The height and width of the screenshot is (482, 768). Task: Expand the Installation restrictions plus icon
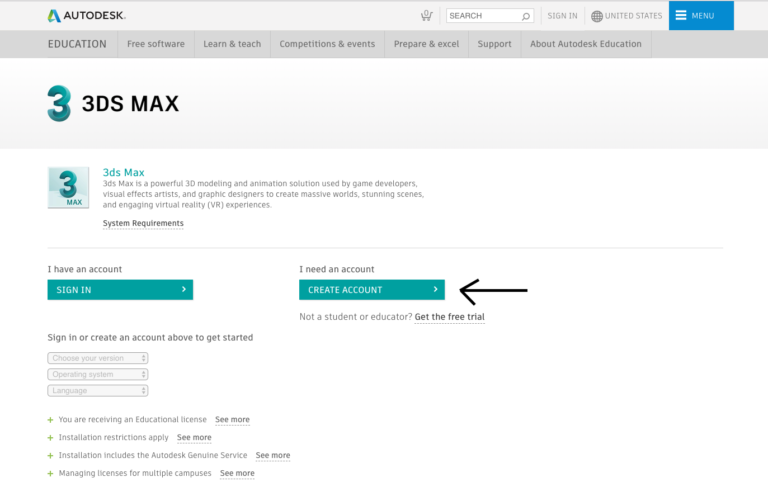pos(50,437)
